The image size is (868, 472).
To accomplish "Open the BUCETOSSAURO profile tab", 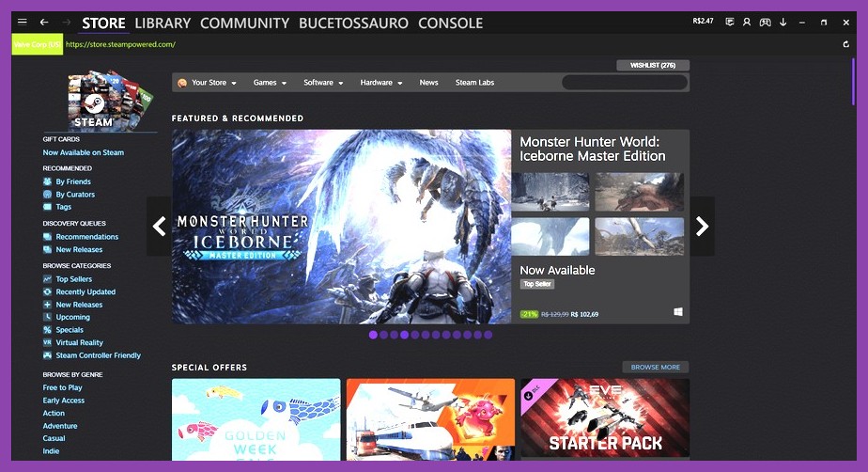I will 354,24.
